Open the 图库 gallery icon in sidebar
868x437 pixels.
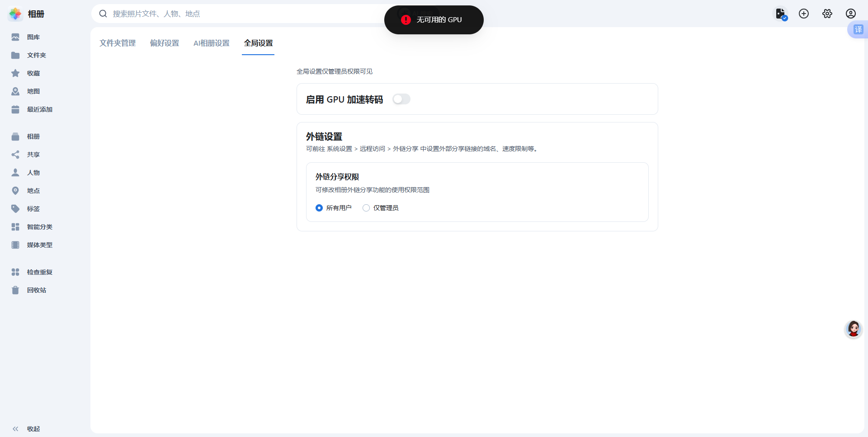(15, 37)
